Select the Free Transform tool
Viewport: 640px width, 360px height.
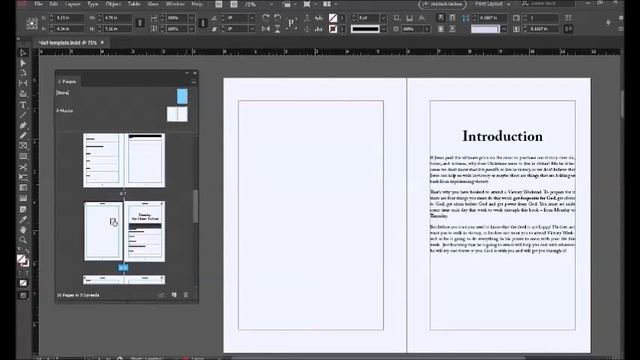coord(23,178)
